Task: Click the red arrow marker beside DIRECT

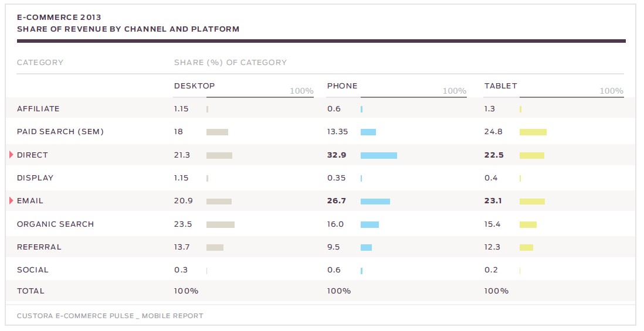Action: (12, 155)
